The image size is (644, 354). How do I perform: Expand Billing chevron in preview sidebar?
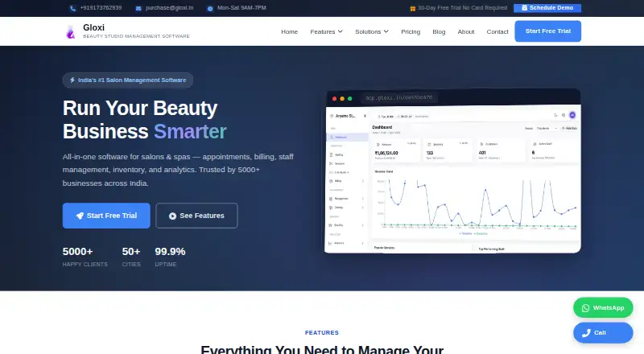click(x=363, y=181)
